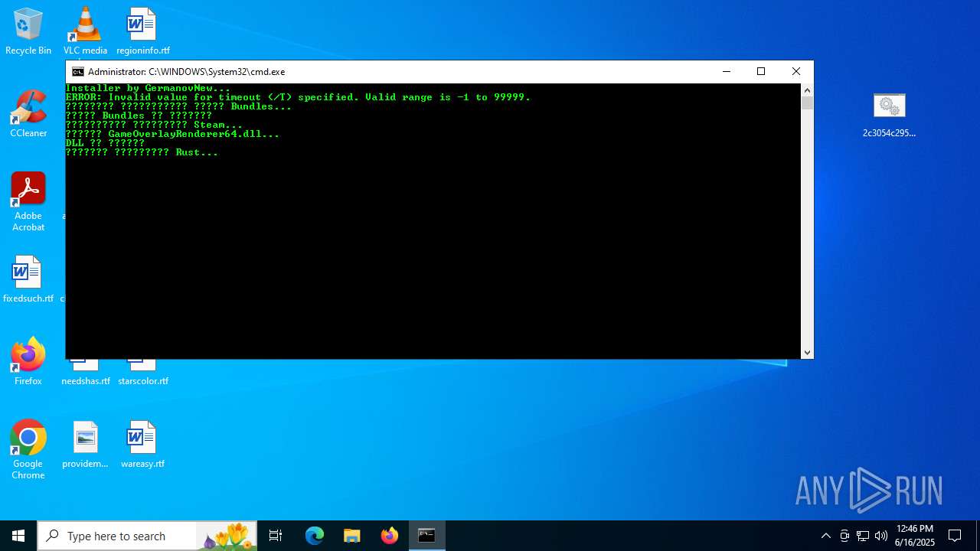This screenshot has height=551, width=980.
Task: Select the regioninfo.rtf document icon
Action: (x=142, y=32)
